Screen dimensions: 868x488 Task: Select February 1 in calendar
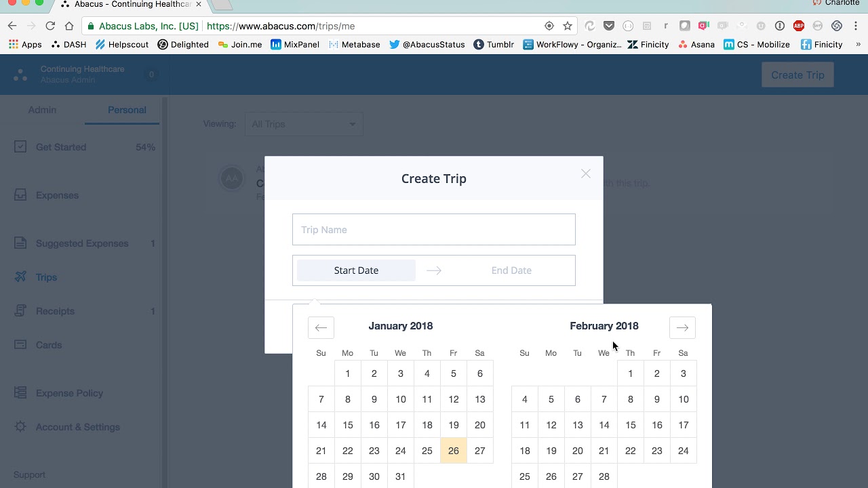point(631,373)
